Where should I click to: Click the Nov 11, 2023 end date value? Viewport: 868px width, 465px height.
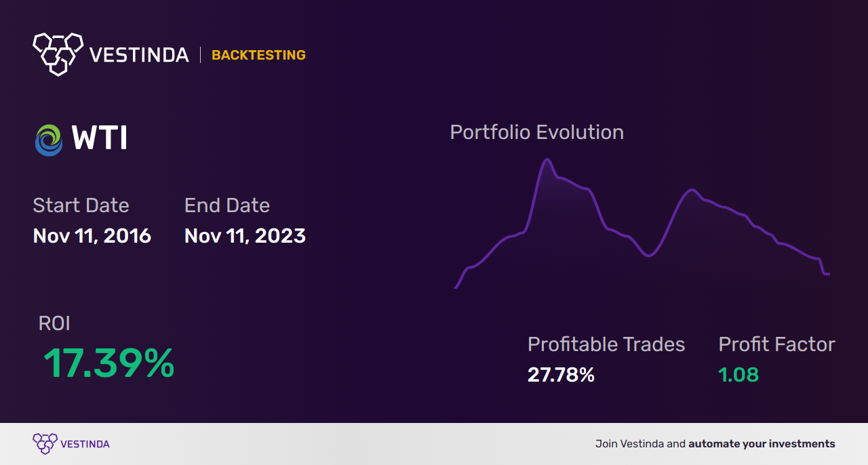[x=245, y=236]
